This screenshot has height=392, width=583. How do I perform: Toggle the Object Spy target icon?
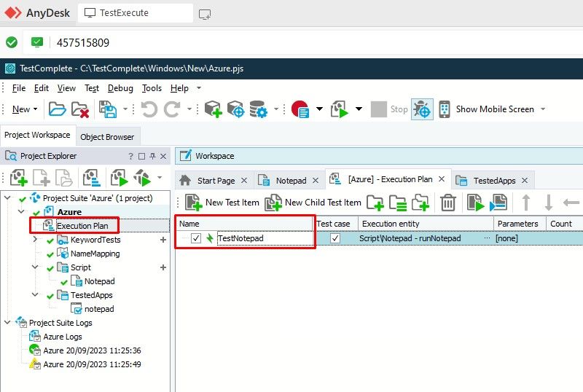click(x=422, y=109)
